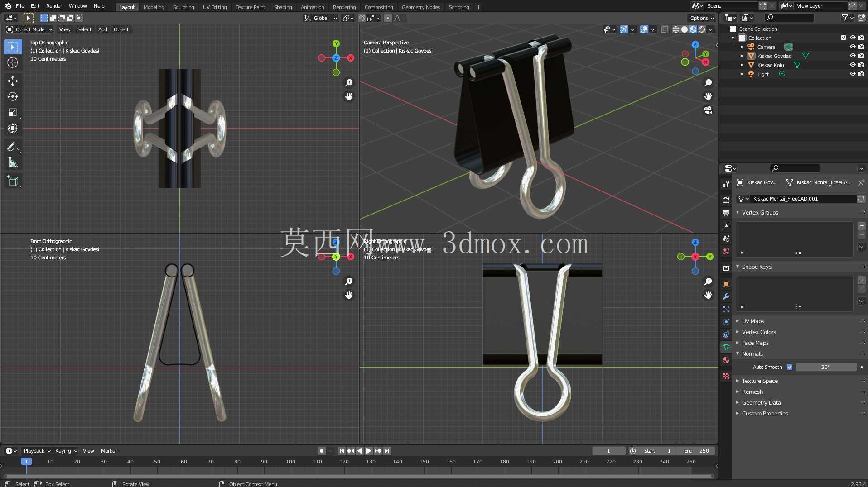The width and height of the screenshot is (868, 487).
Task: Open Tool properties tab icon
Action: [x=726, y=184]
